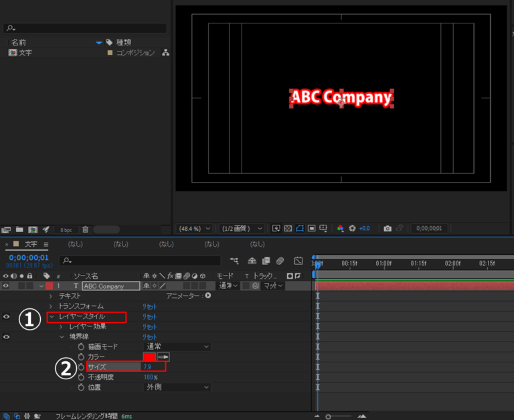Open the viewer magnification dropdown (48.4 %)
514x420 pixels.
click(x=194, y=229)
